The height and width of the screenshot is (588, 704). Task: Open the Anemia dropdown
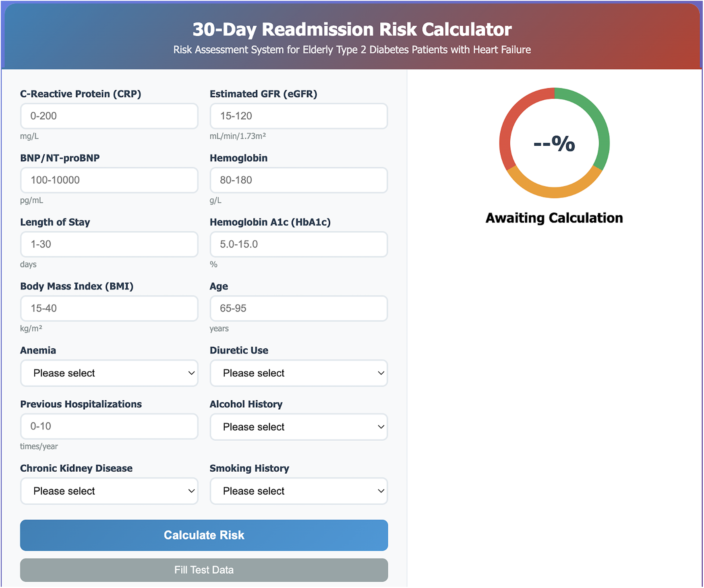109,373
